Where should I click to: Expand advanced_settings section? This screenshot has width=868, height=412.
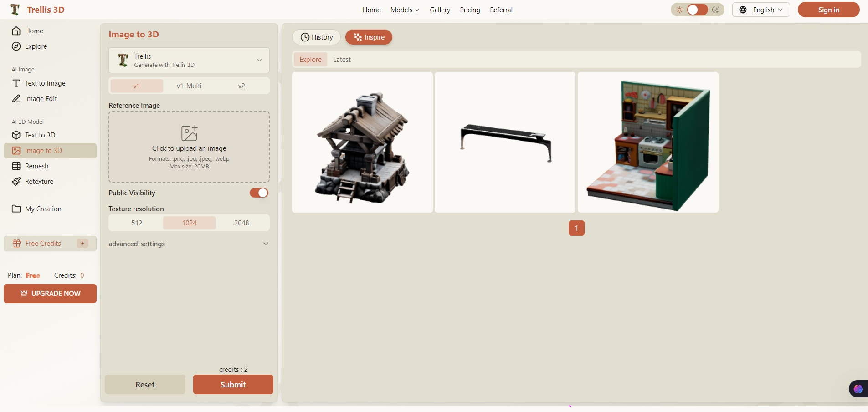pyautogui.click(x=189, y=244)
